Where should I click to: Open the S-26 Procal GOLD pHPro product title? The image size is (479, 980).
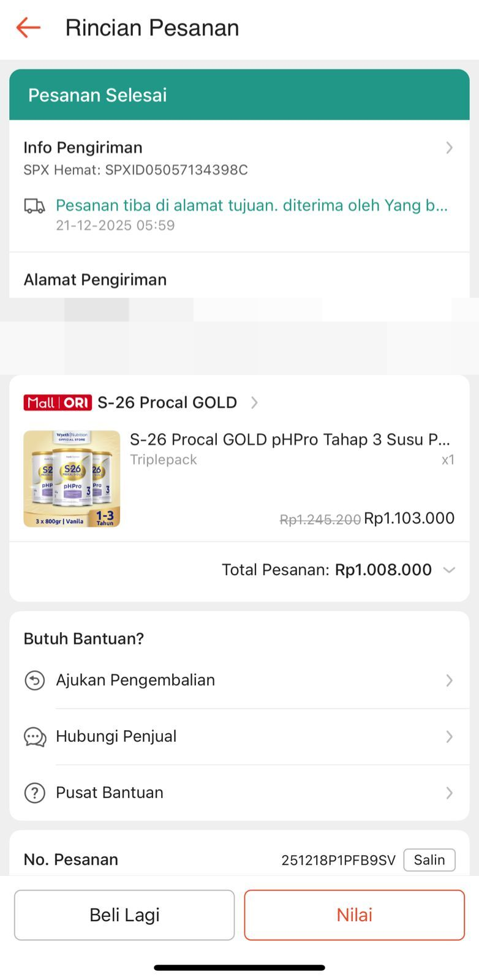pos(290,440)
